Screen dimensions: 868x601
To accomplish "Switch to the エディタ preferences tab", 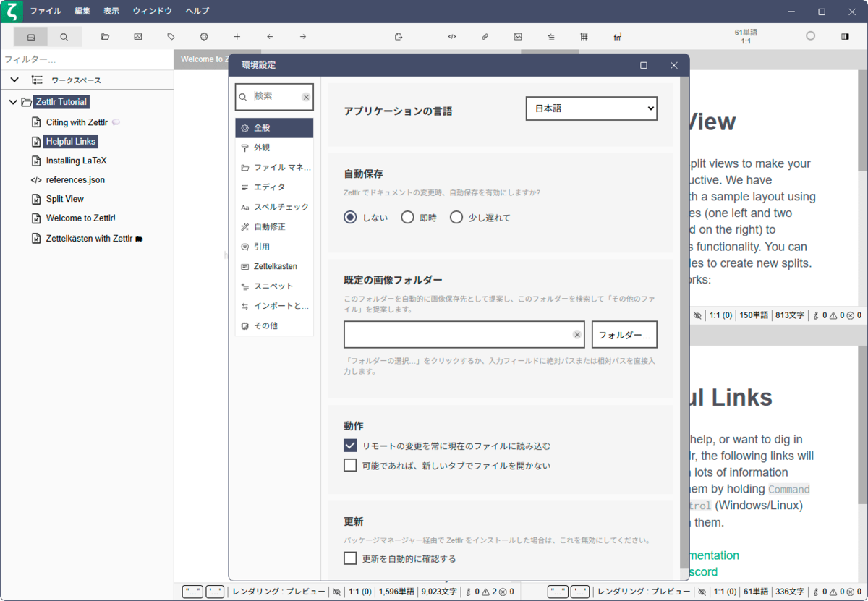I will pyautogui.click(x=274, y=187).
